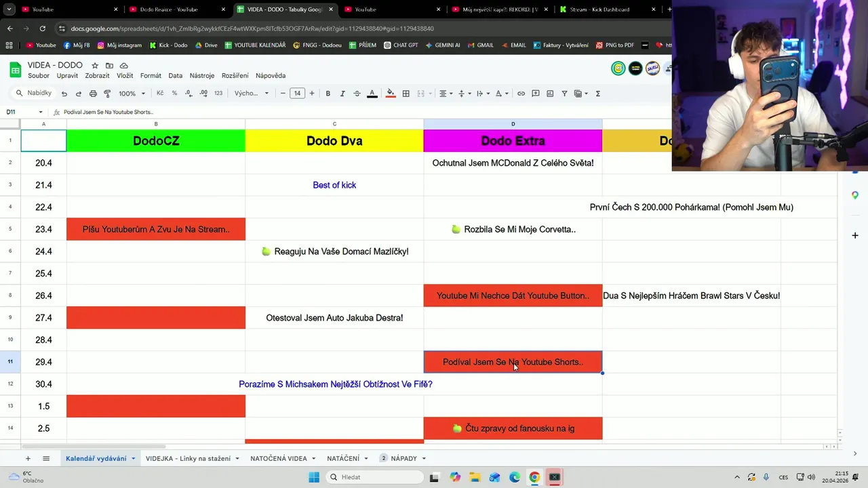Toggle italic formatting
868x488 pixels.
pyautogui.click(x=342, y=94)
